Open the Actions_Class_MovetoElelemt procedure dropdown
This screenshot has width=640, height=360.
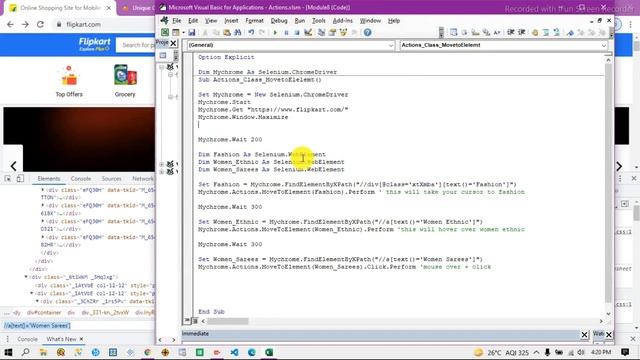pos(604,45)
